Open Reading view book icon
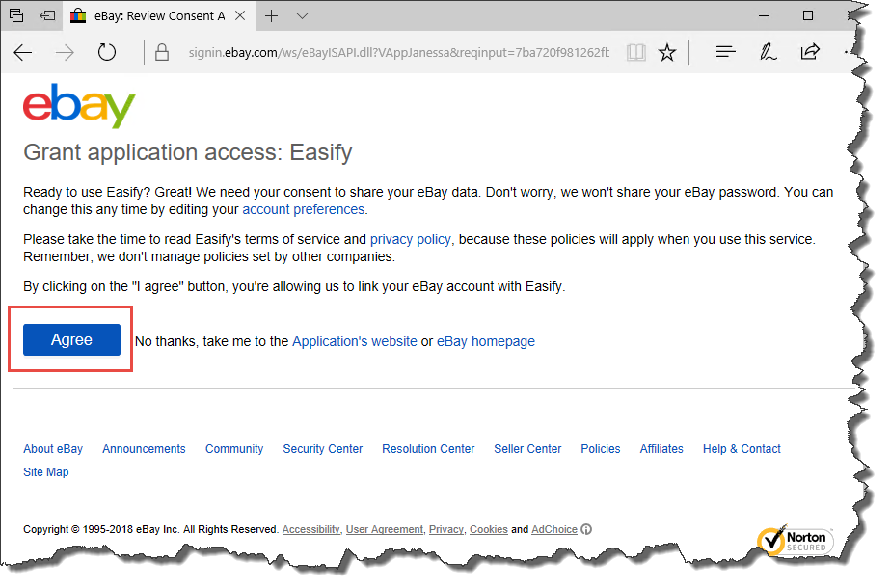 click(x=635, y=53)
